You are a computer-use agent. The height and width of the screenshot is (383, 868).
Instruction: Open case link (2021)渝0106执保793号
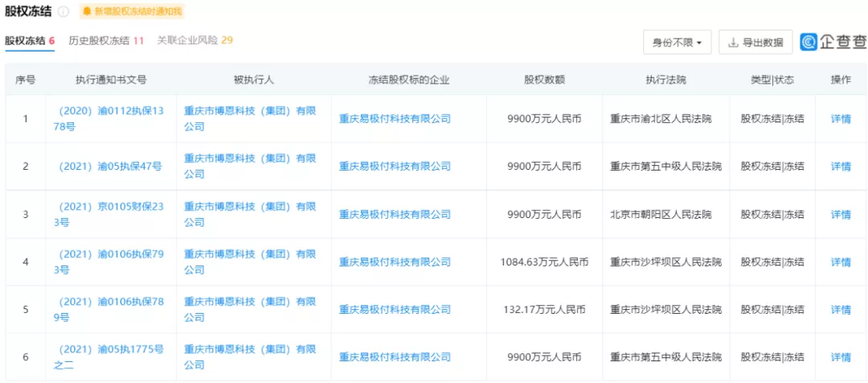pyautogui.click(x=111, y=262)
